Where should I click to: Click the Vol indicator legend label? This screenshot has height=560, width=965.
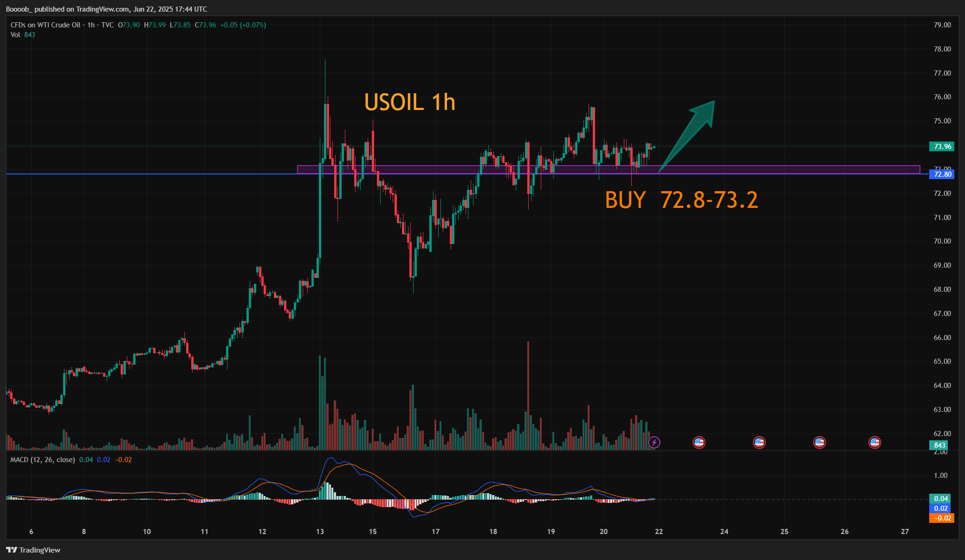(x=15, y=35)
